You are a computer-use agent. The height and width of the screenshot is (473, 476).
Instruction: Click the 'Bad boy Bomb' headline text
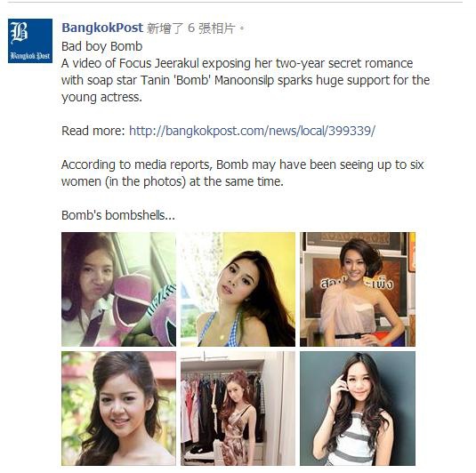(x=102, y=46)
